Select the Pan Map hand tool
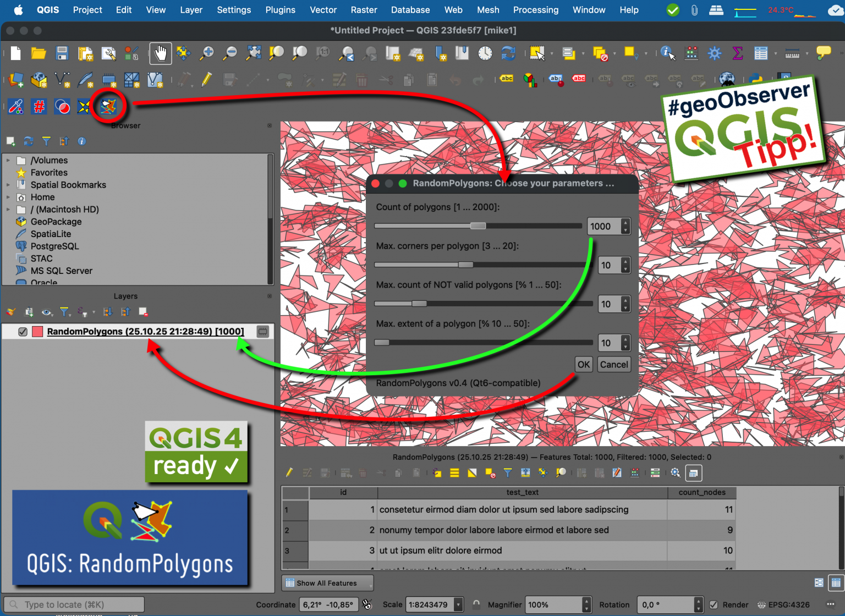This screenshot has height=616, width=845. point(161,53)
